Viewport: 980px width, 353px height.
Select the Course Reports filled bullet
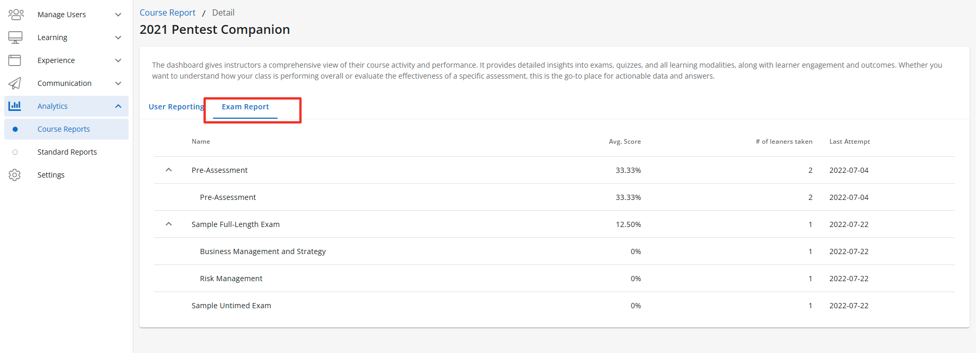click(x=15, y=129)
